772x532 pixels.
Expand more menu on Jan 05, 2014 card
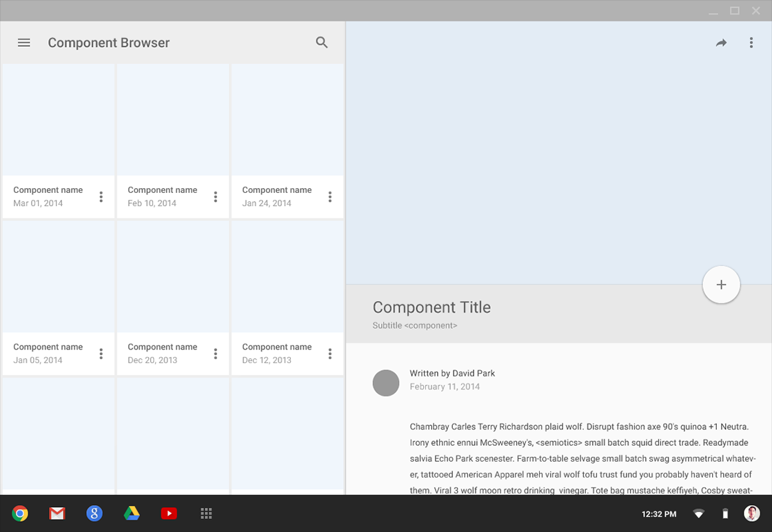coord(101,354)
